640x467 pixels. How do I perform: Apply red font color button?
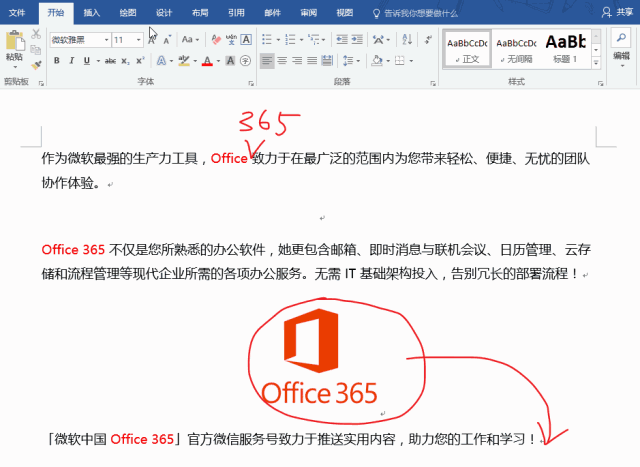click(x=207, y=61)
